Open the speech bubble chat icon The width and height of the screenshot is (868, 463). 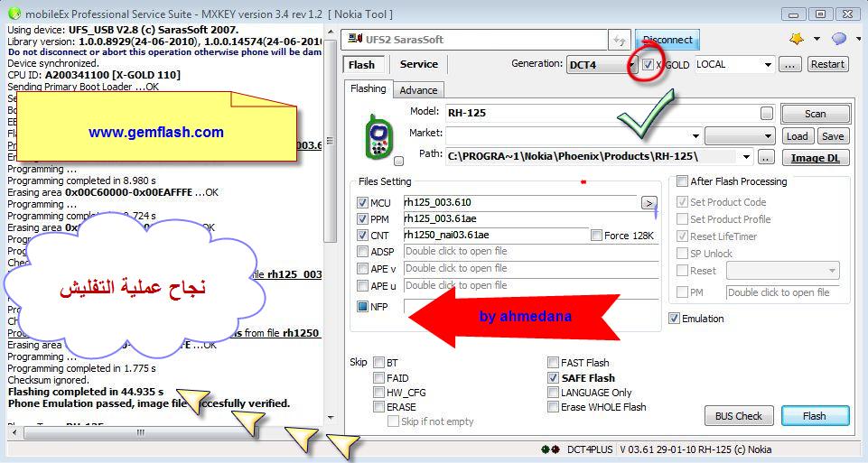(x=839, y=39)
